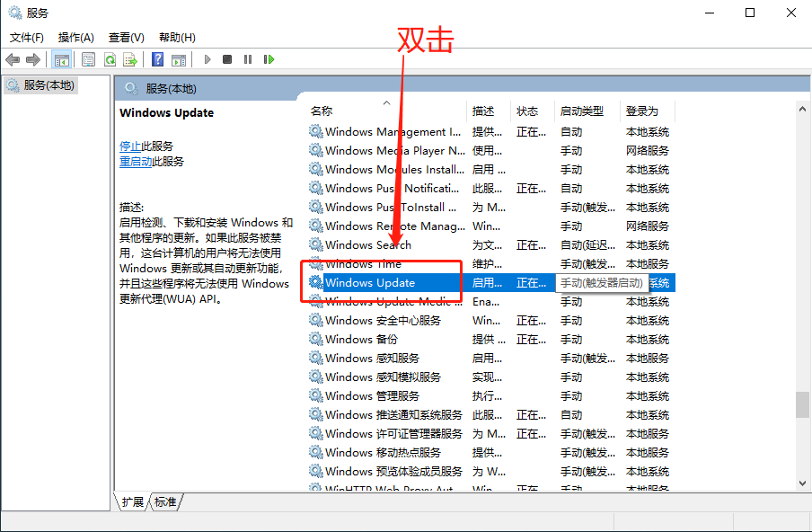Click gear icon of Windows 管理服务 row

click(x=316, y=395)
